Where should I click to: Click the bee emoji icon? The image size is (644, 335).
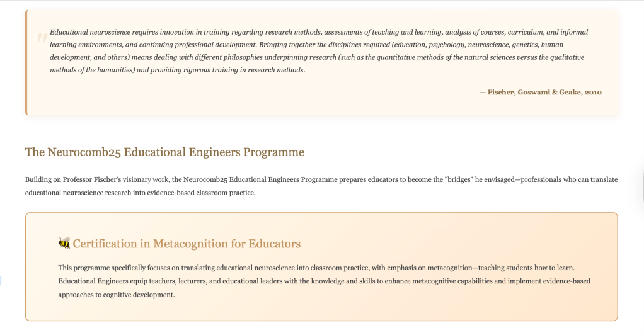(x=64, y=244)
